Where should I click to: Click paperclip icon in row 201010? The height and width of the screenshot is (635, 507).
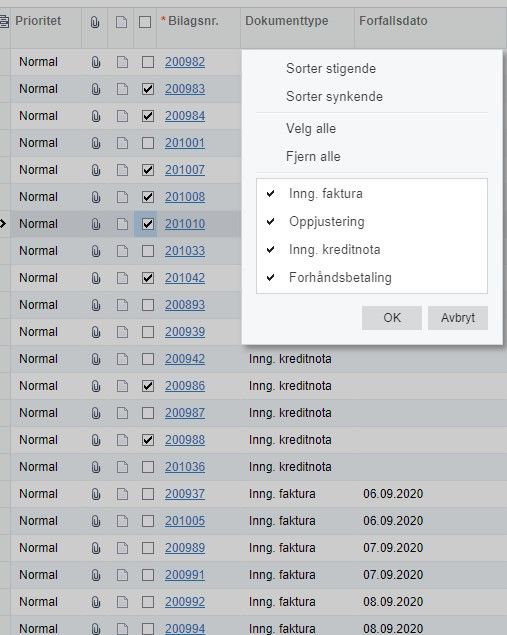[x=96, y=224]
